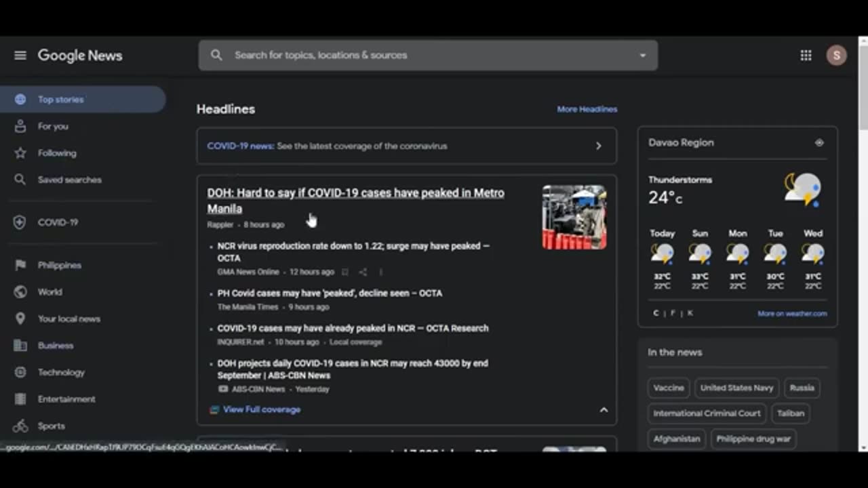Image resolution: width=868 pixels, height=488 pixels.
Task: Click the ABS-CBN video icon
Action: [x=223, y=389]
